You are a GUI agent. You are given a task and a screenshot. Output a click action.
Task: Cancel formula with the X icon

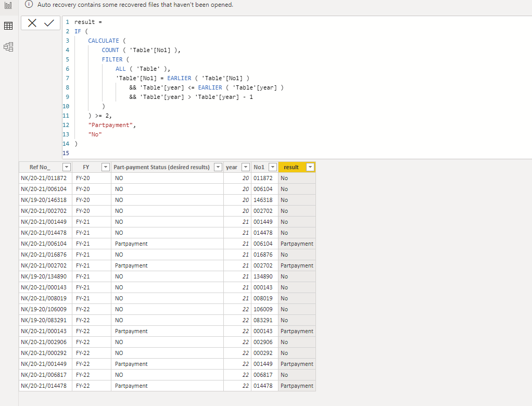point(32,23)
